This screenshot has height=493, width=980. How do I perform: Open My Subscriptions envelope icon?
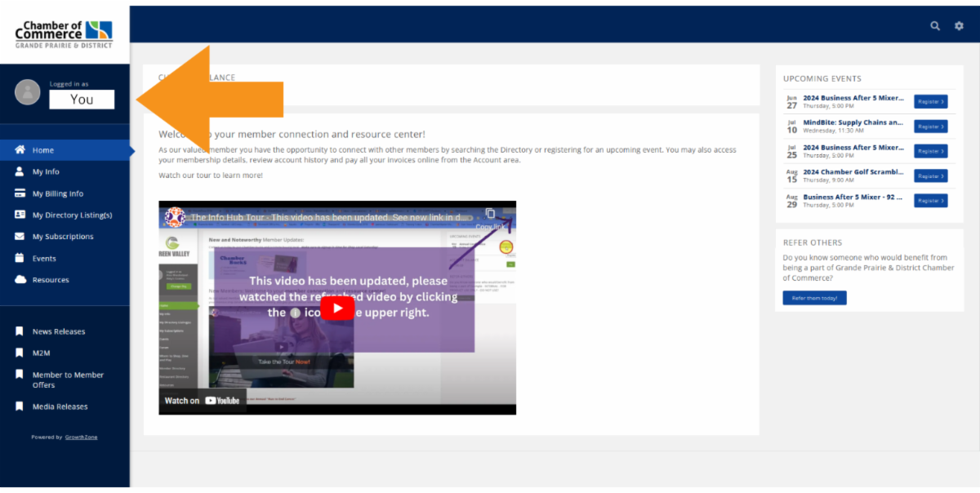[x=20, y=237]
